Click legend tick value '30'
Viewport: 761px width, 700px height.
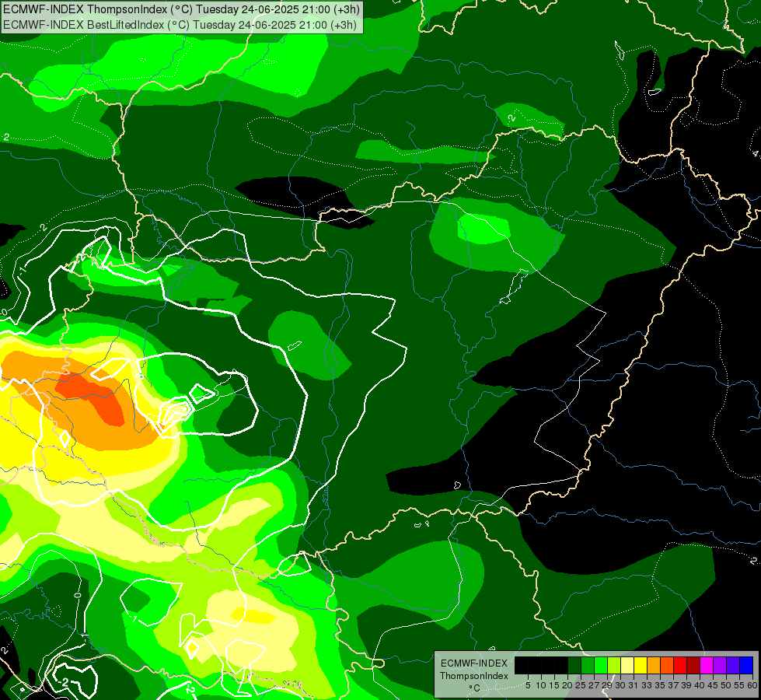tap(620, 685)
